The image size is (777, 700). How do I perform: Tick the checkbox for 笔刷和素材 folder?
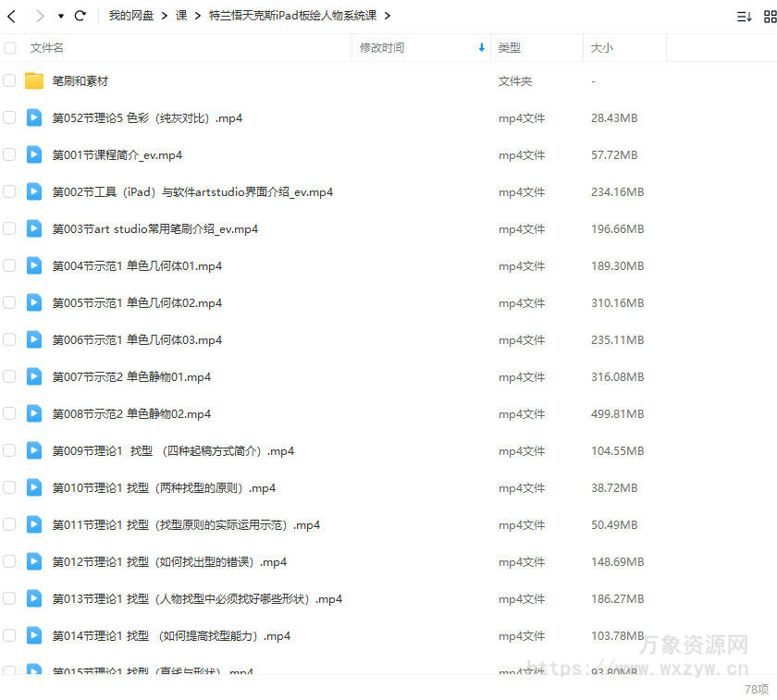click(x=11, y=80)
